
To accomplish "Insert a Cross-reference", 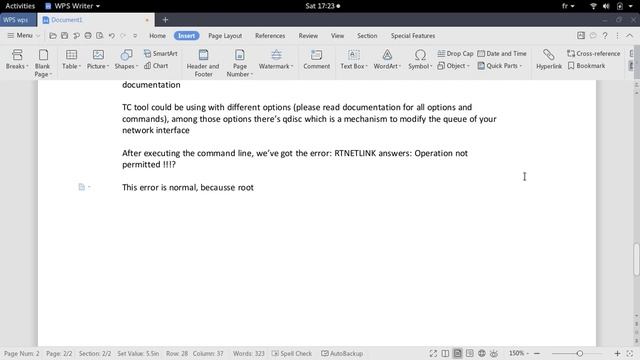I will (x=593, y=53).
